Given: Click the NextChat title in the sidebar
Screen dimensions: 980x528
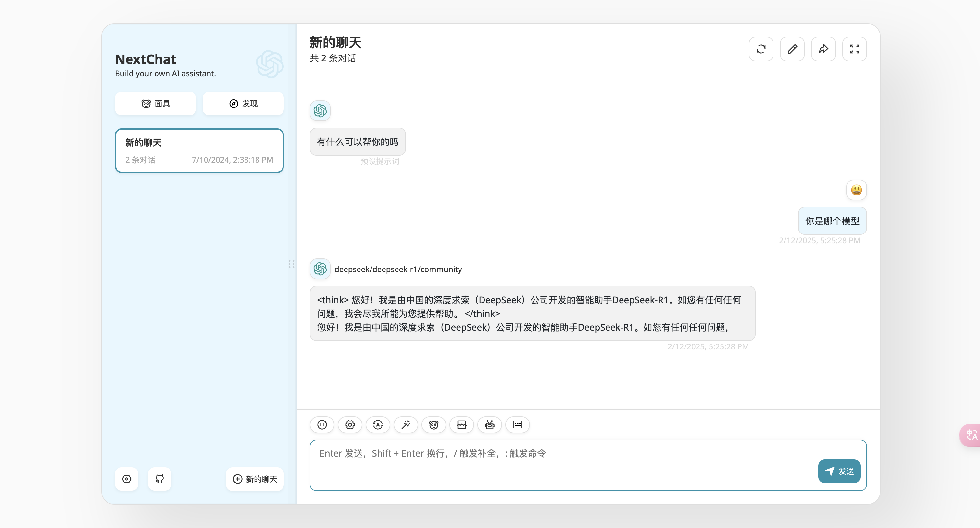Looking at the screenshot, I should click(146, 59).
